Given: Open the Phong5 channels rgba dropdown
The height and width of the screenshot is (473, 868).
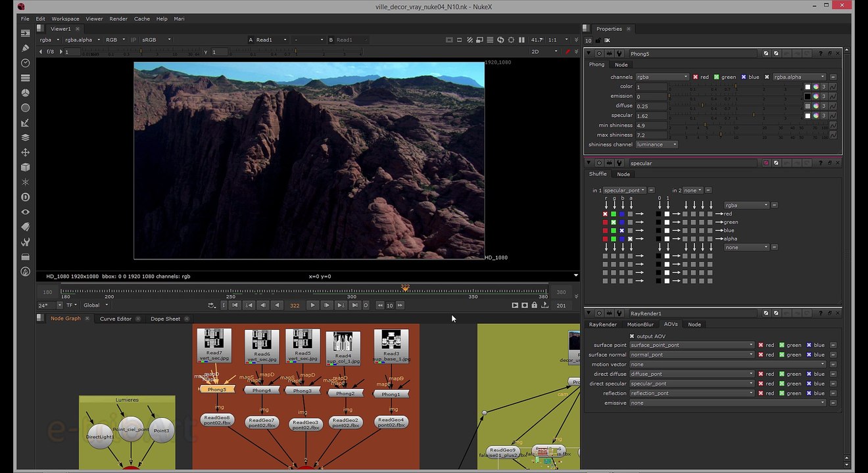Looking at the screenshot, I should (x=662, y=77).
